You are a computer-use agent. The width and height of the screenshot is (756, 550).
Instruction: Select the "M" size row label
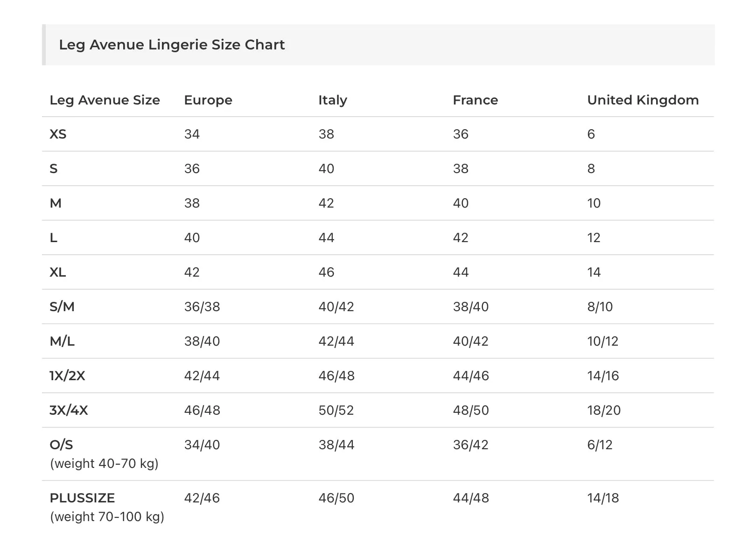(x=56, y=203)
